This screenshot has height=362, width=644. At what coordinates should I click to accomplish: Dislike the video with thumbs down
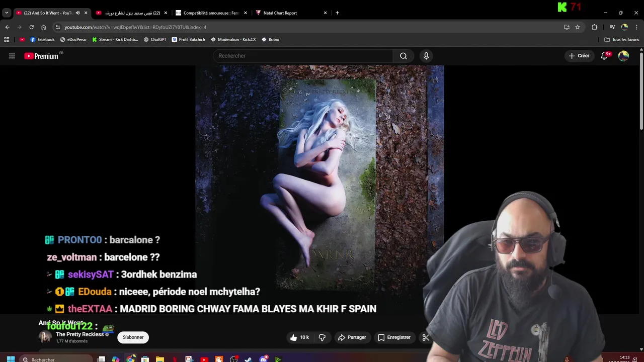(x=323, y=337)
